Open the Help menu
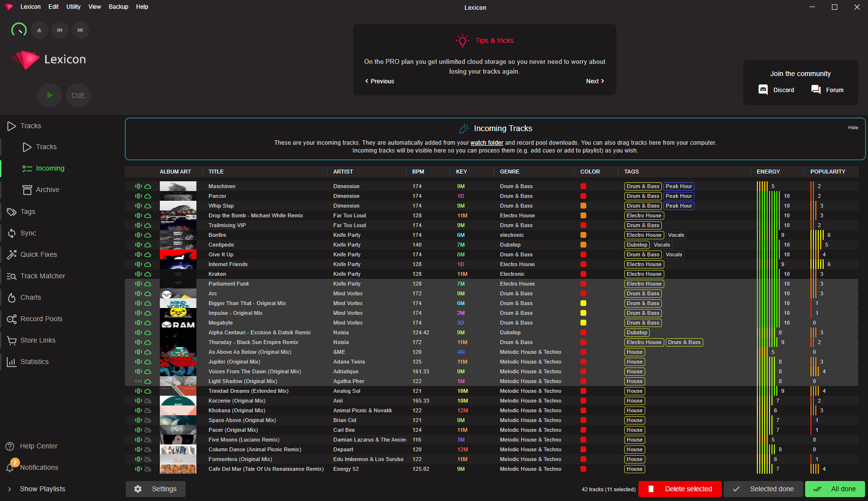Screen dimensions: 868x501 [x=142, y=7]
